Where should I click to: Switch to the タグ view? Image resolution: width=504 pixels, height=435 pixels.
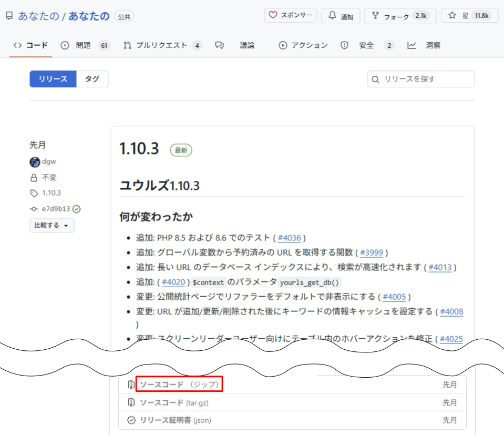[92, 79]
